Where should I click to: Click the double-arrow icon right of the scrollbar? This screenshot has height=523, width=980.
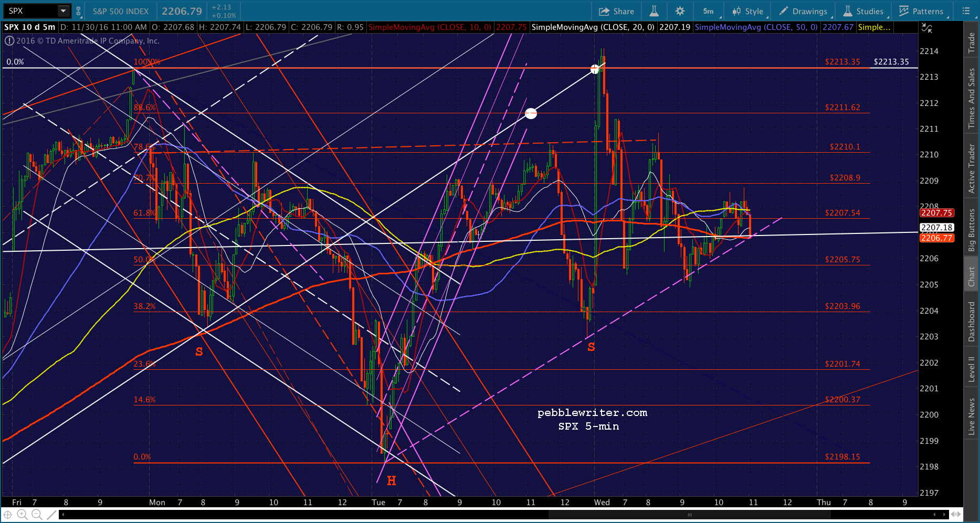[x=956, y=515]
